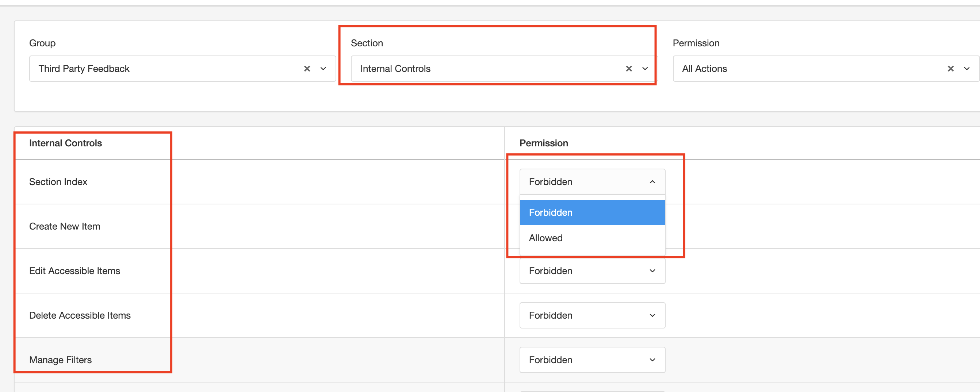Image resolution: width=980 pixels, height=392 pixels.
Task: Open Group field showing Third Party Feedback
Action: 183,69
